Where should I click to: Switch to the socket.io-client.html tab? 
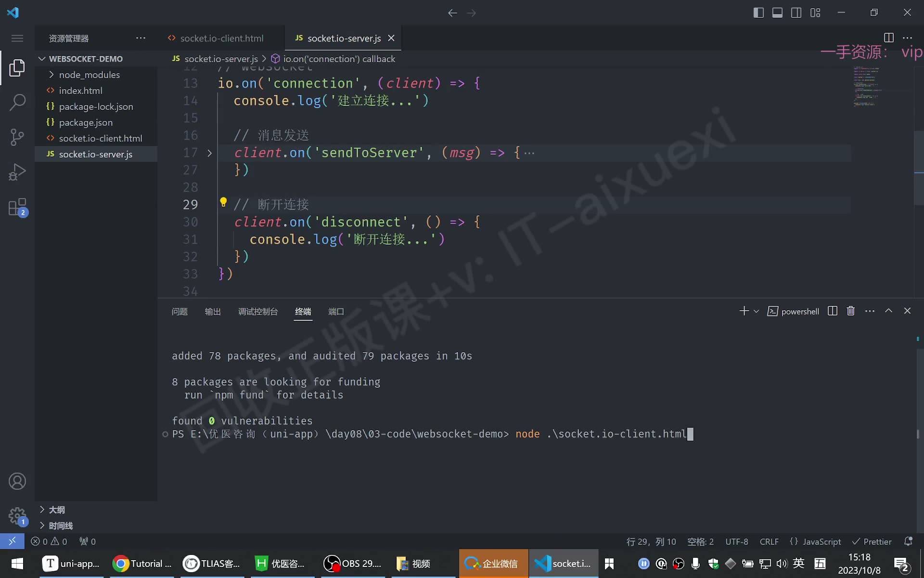pos(221,38)
